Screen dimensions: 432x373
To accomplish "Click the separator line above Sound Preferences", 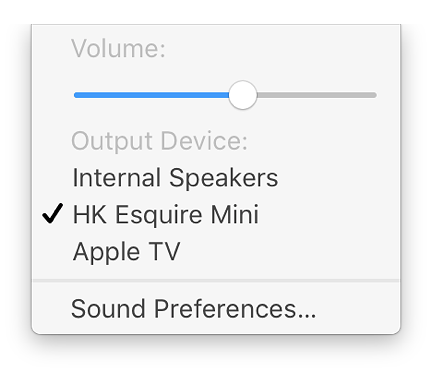I will pyautogui.click(x=216, y=281).
